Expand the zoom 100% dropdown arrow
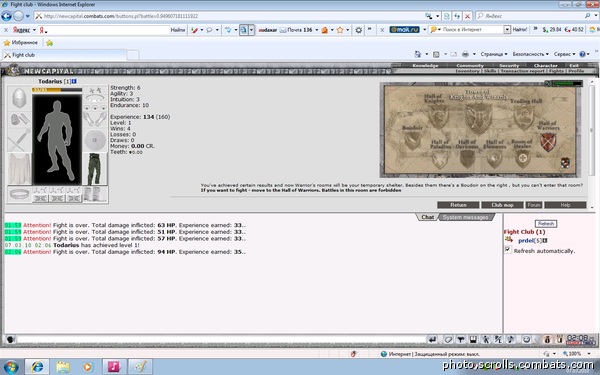Image resolution: width=600 pixels, height=375 pixels. (x=589, y=354)
